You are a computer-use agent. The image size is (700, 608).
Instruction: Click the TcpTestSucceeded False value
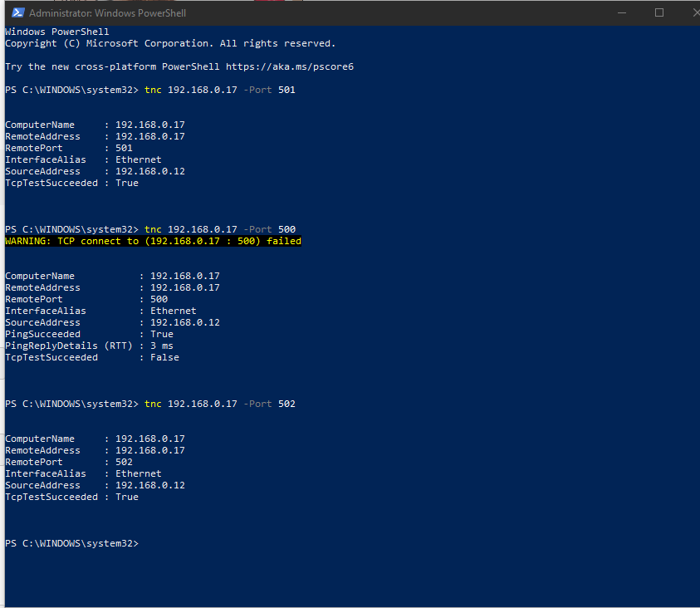(164, 357)
